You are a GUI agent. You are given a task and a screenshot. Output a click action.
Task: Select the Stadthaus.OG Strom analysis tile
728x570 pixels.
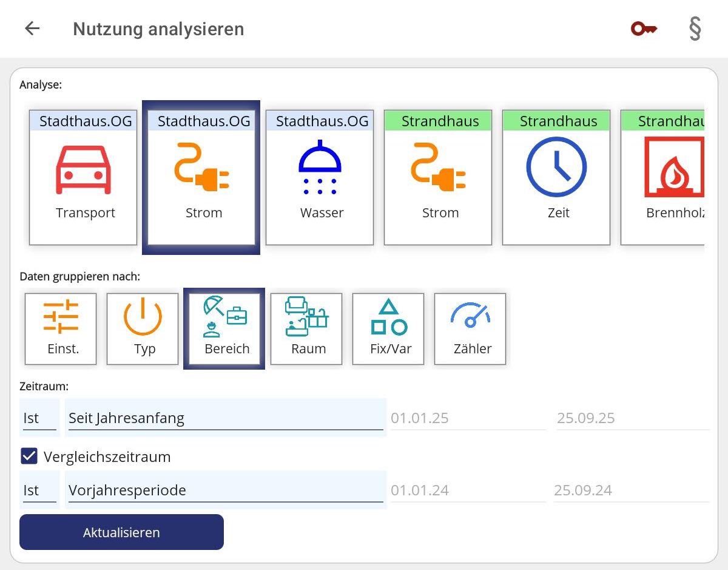[x=201, y=177]
